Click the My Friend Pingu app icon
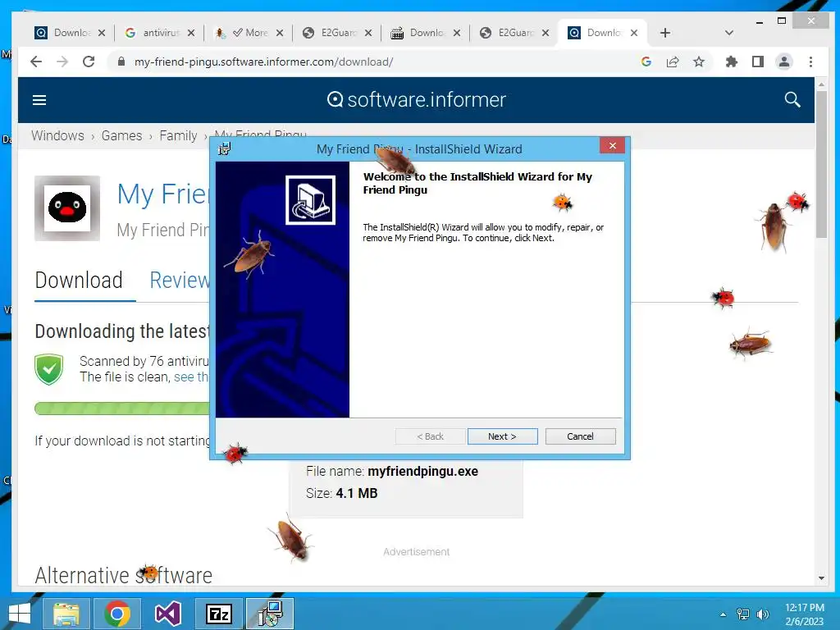This screenshot has width=840, height=630. [67, 208]
